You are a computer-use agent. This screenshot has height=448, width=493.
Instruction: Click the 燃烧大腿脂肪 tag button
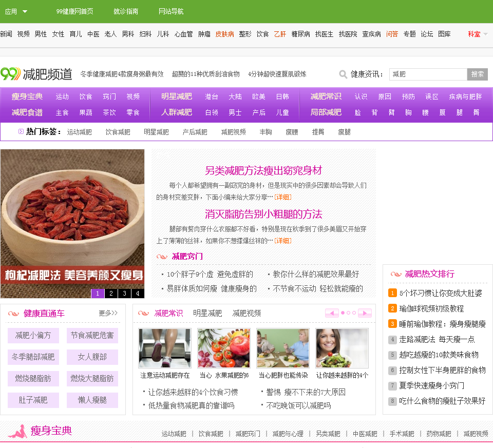pos(92,379)
